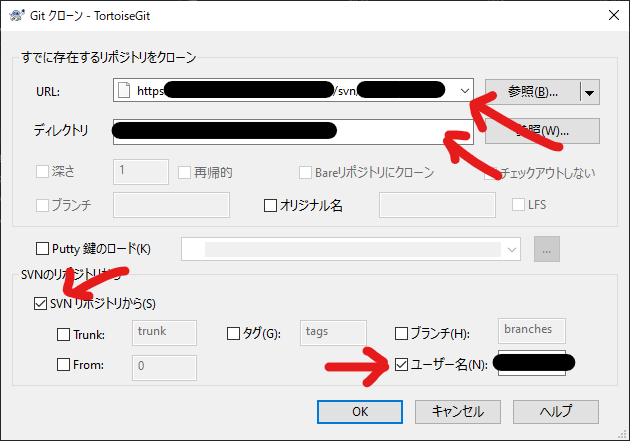
Task: Click the trunk text field
Action: [x=164, y=333]
